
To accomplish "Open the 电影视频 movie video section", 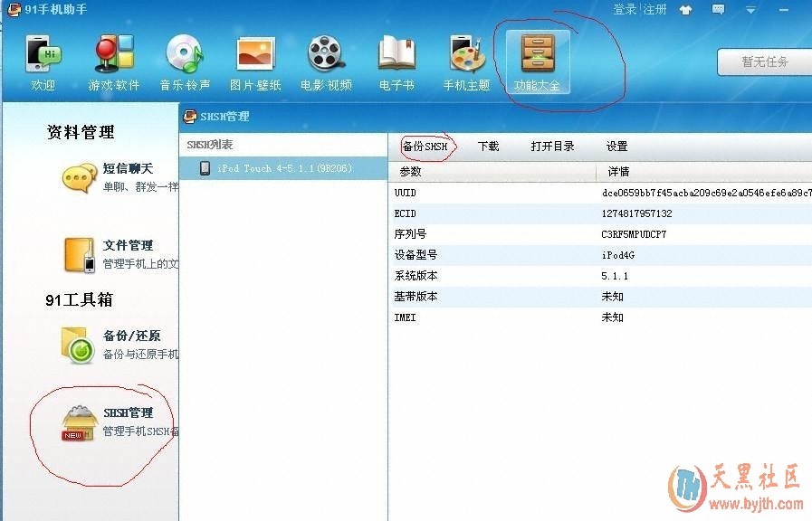I will click(326, 62).
